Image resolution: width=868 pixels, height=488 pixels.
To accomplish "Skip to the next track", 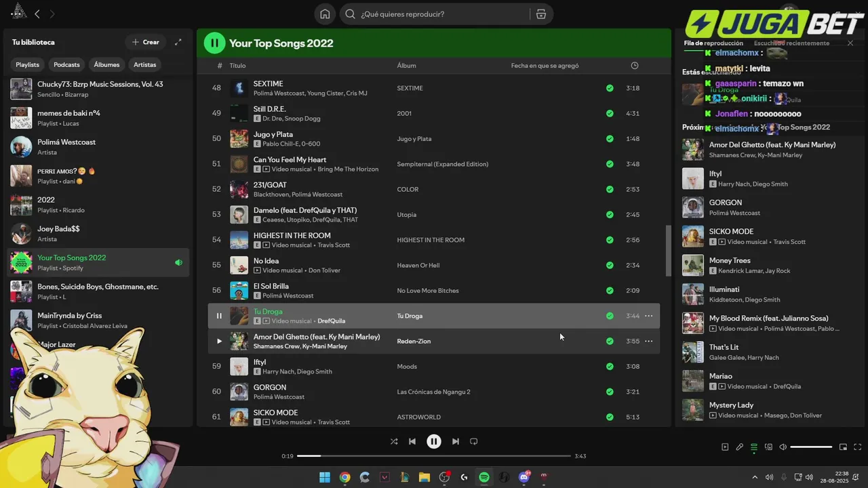I will [456, 441].
